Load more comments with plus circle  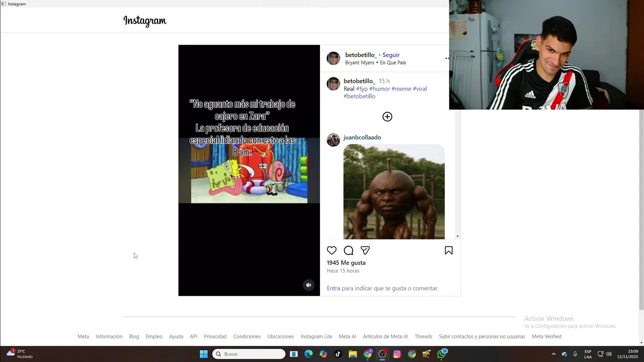pyautogui.click(x=387, y=117)
